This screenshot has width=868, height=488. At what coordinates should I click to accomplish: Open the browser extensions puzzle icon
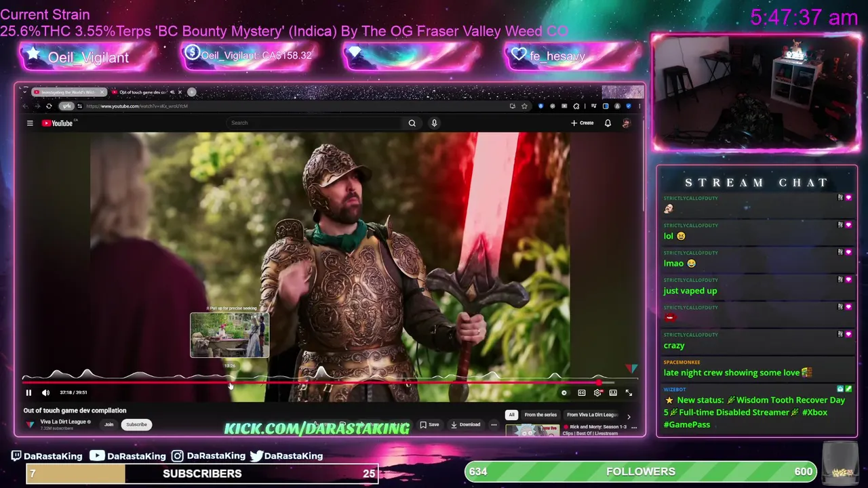click(576, 106)
